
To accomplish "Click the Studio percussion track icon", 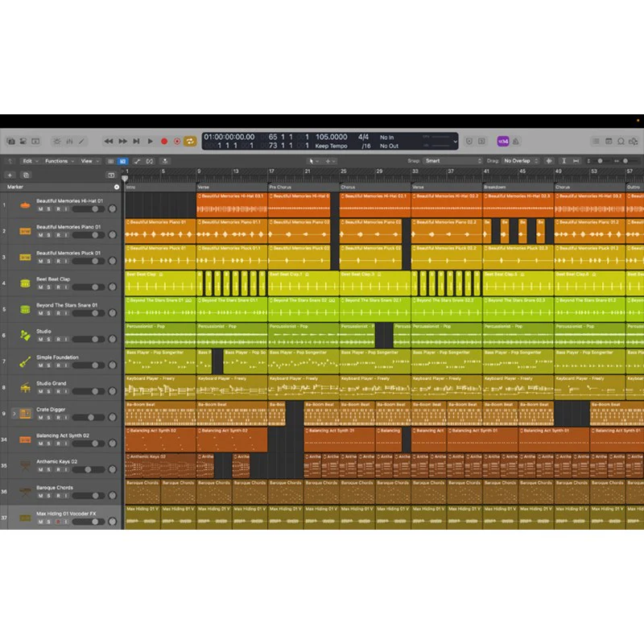I will (25, 336).
